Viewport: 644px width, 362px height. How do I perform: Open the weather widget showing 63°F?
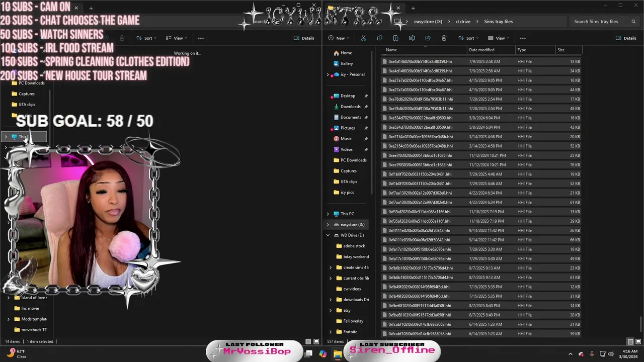(x=16, y=354)
